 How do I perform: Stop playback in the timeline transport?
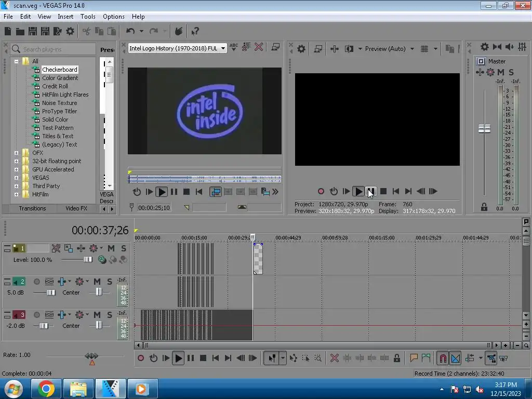pos(203,358)
